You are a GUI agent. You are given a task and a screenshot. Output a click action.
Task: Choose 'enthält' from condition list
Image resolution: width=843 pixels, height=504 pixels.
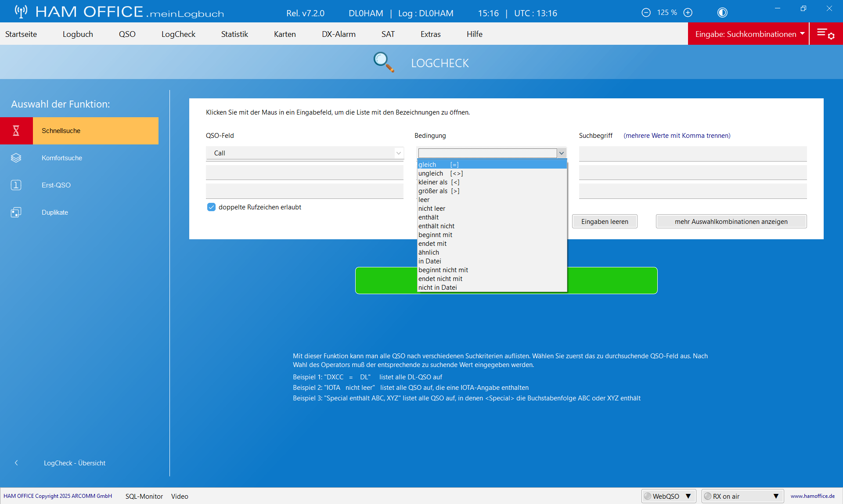pyautogui.click(x=492, y=217)
